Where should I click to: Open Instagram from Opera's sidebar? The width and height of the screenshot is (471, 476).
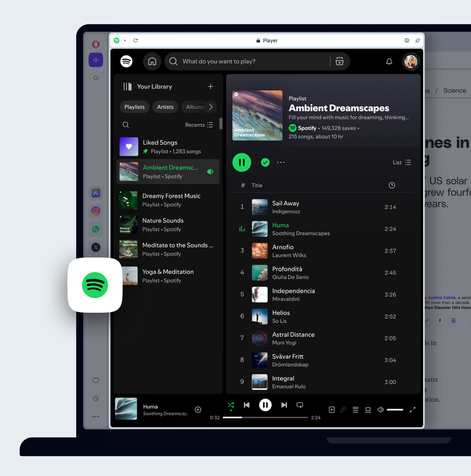tap(96, 211)
